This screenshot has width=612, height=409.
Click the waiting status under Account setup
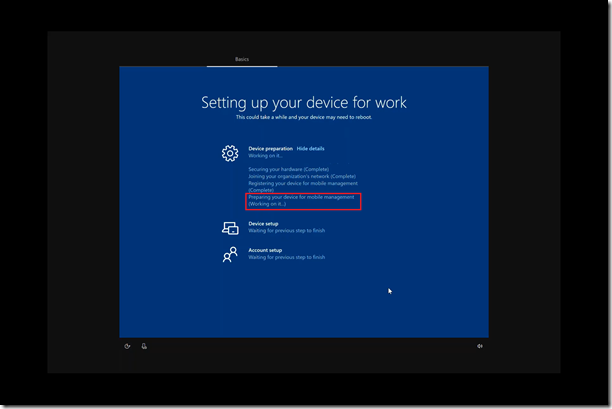coord(286,257)
